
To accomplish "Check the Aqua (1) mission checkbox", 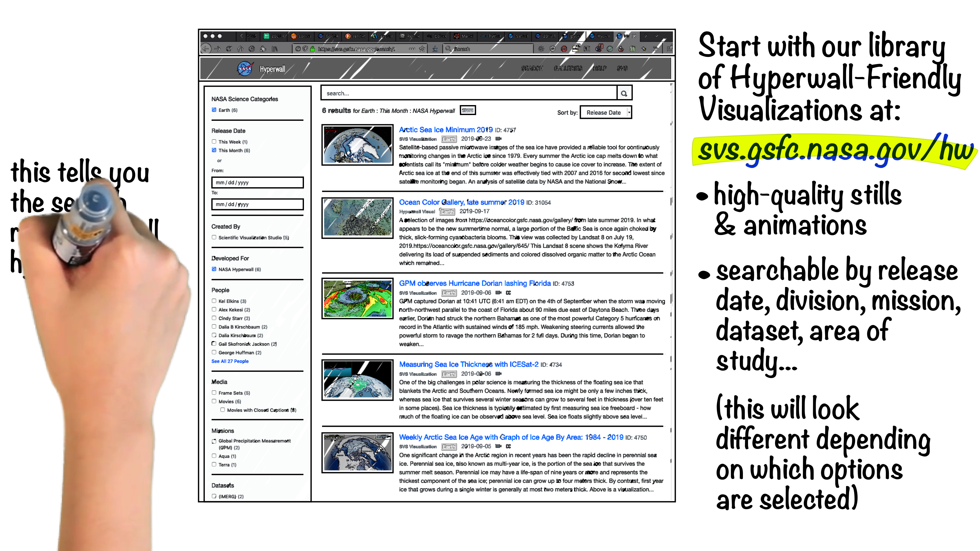I will pos(214,456).
